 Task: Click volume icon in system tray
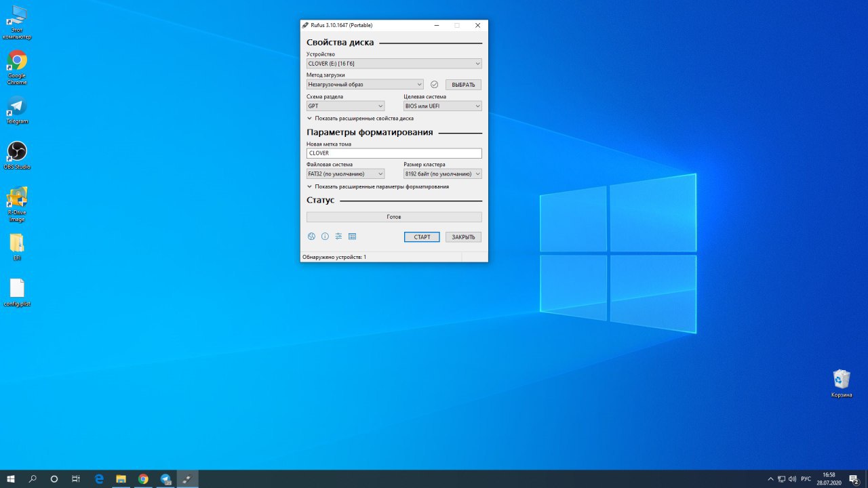point(792,479)
